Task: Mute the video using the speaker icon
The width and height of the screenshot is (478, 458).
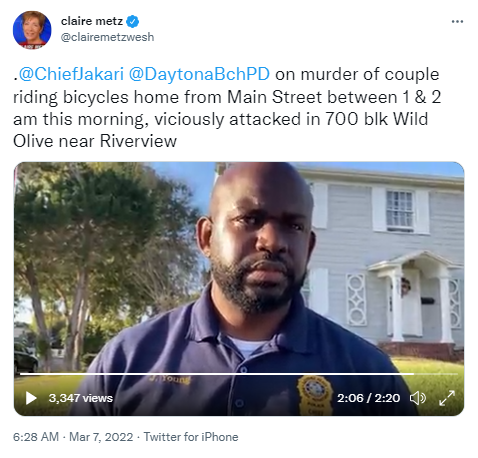Action: pos(418,398)
